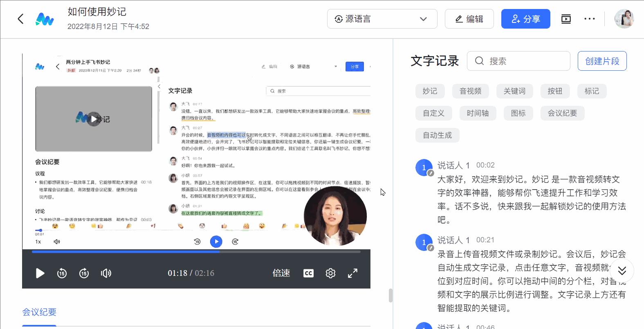Click the scroll-down double chevron button
The height and width of the screenshot is (329, 644).
pyautogui.click(x=622, y=271)
